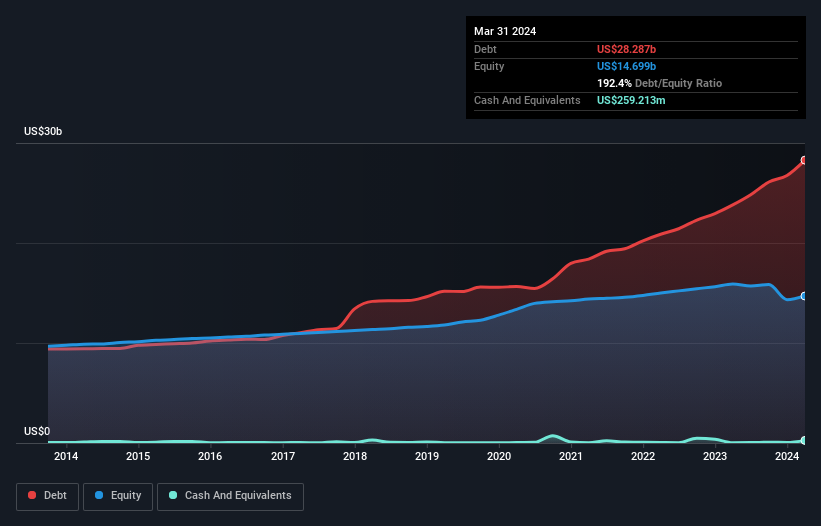This screenshot has height=526, width=821.
Task: Click the Equity label in tooltip
Action: [489, 66]
